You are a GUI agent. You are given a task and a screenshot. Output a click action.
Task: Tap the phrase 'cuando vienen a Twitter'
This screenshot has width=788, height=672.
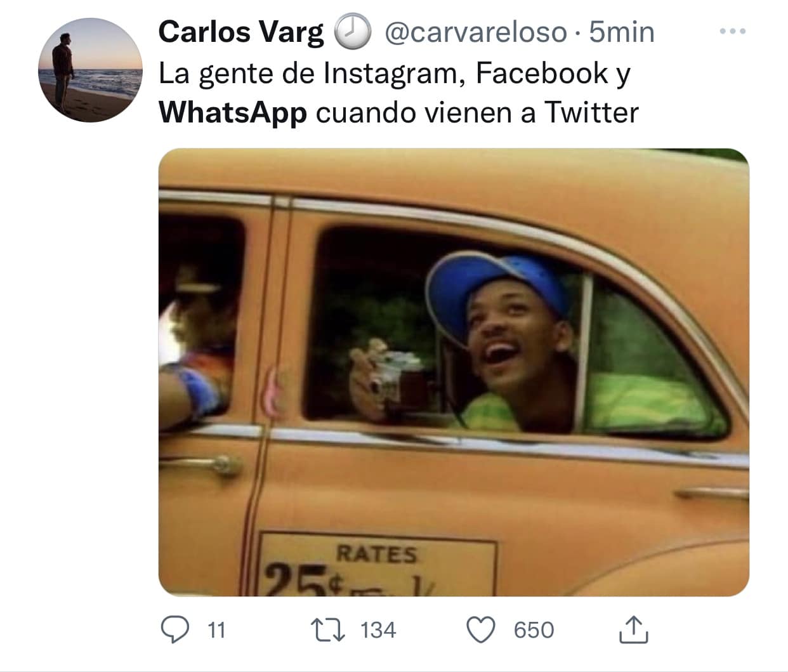pyautogui.click(x=477, y=113)
